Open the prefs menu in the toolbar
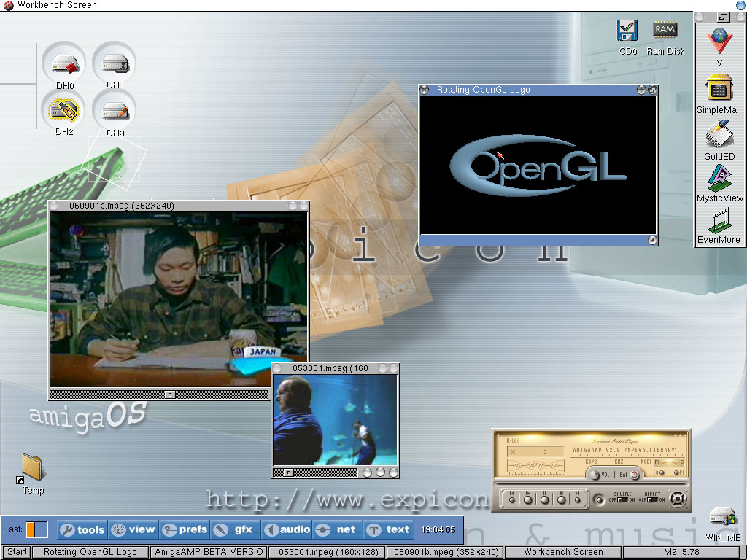747x560 pixels. (x=185, y=529)
